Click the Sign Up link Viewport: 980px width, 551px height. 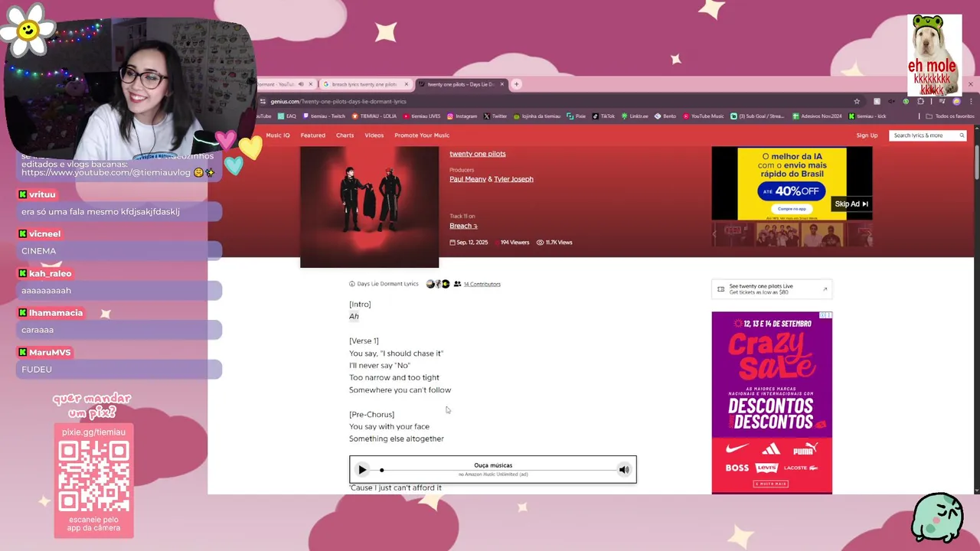867,135
